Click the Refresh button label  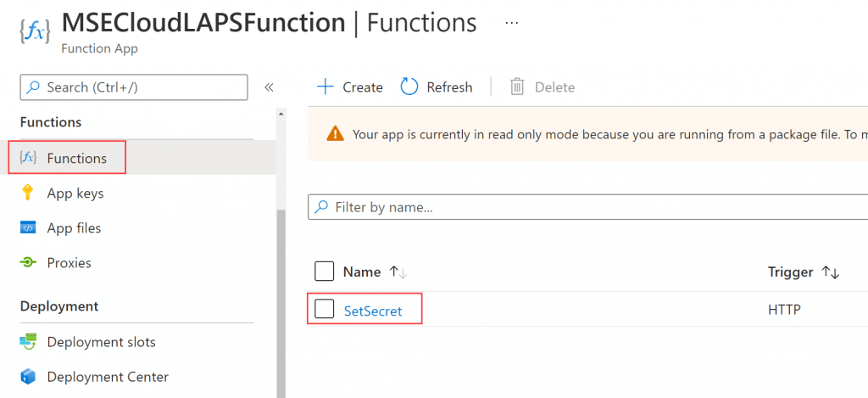449,87
